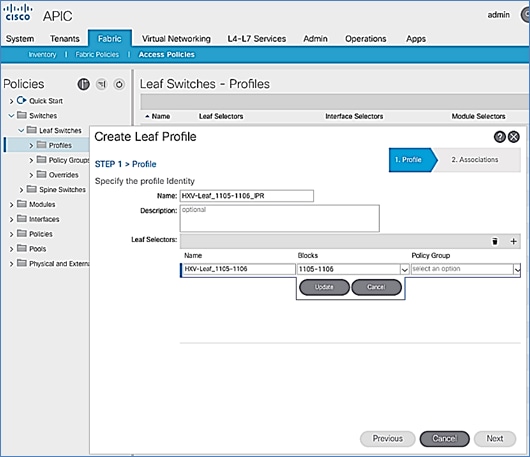530x457 pixels.
Task: Click the Policy Group select an option field
Action: point(462,269)
